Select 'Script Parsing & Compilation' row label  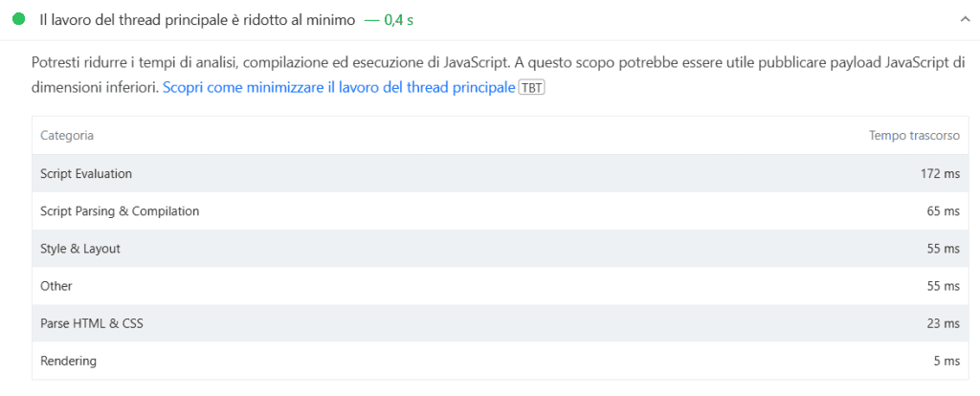tap(120, 211)
